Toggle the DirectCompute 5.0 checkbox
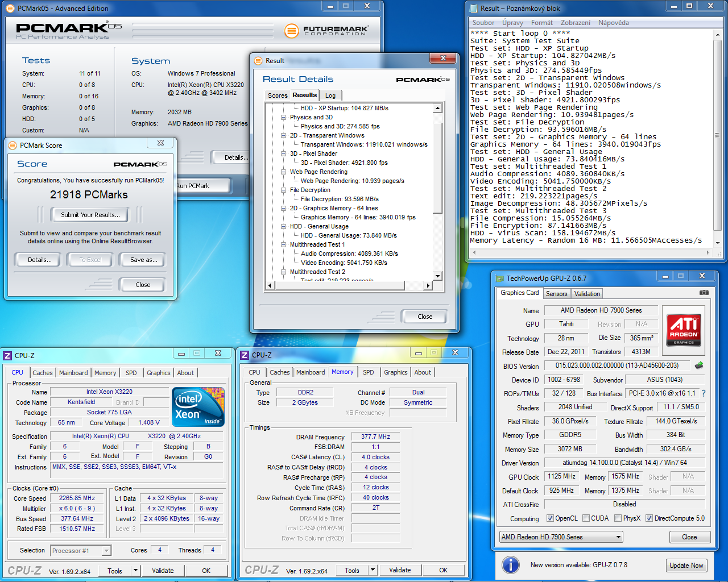 point(649,518)
